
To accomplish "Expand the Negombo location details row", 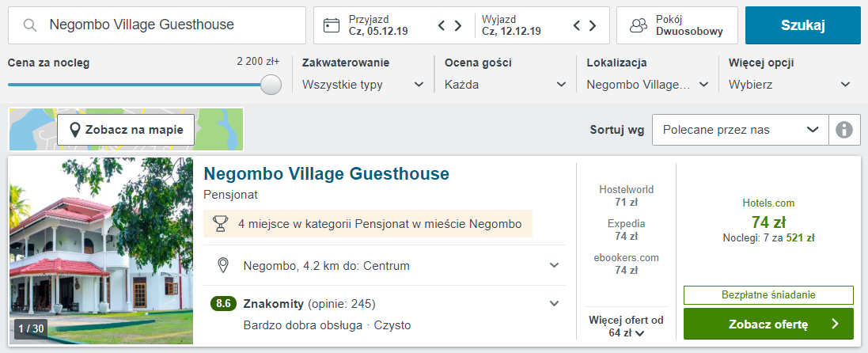I will click(x=554, y=266).
